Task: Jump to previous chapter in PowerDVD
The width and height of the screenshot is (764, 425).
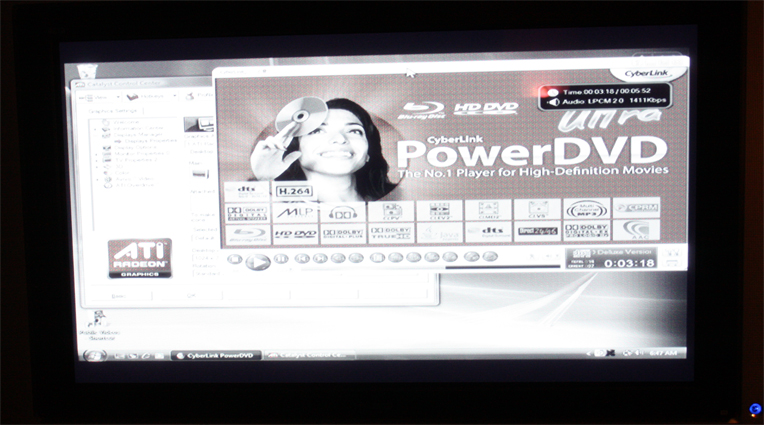Action: click(302, 259)
